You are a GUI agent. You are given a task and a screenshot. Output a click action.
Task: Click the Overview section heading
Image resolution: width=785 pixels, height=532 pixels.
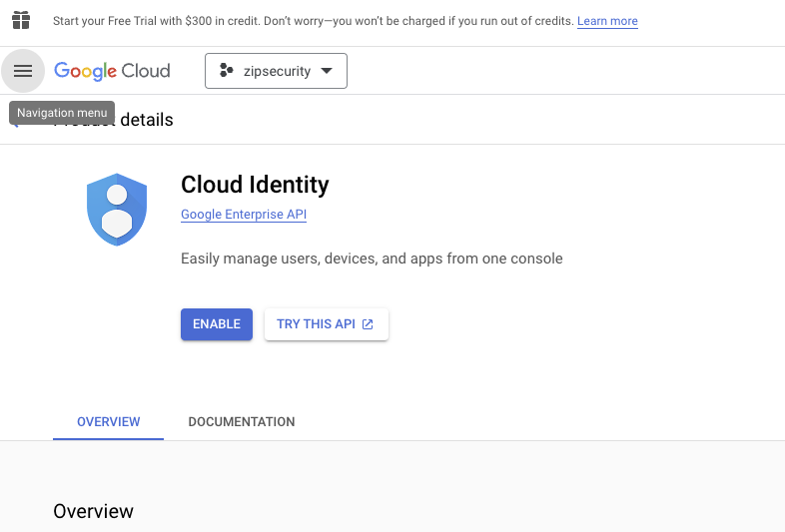coord(93,511)
